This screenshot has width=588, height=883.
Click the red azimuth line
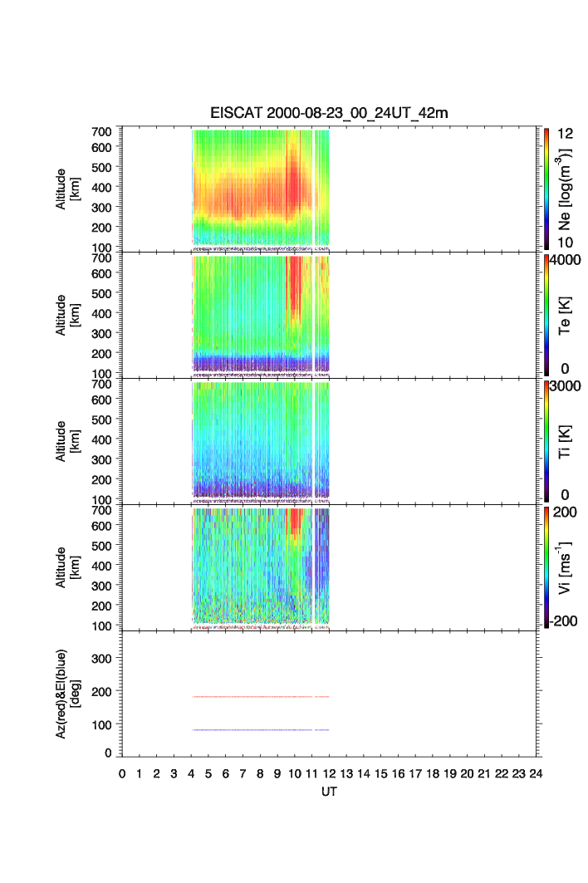tap(249, 697)
